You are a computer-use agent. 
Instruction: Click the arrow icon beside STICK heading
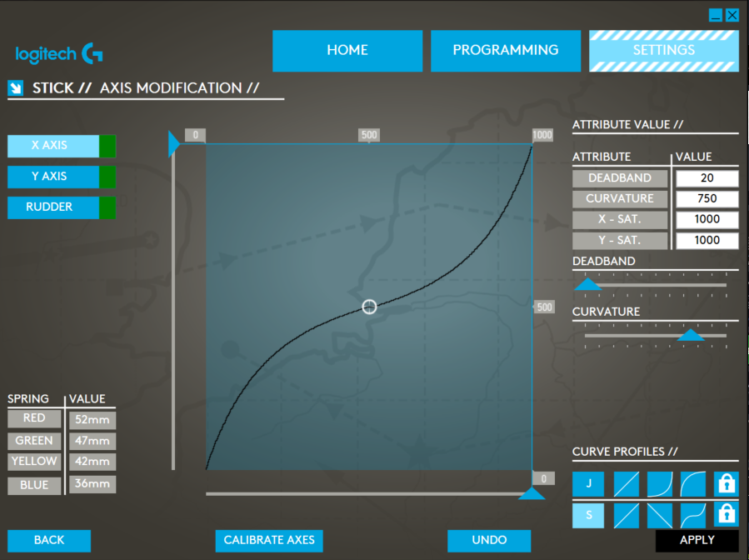coord(16,88)
